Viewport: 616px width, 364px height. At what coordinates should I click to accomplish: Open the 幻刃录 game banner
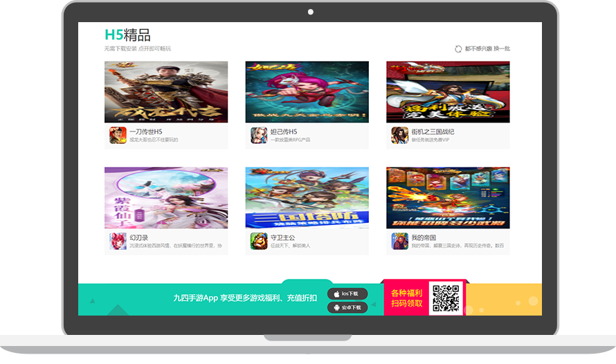click(x=166, y=198)
